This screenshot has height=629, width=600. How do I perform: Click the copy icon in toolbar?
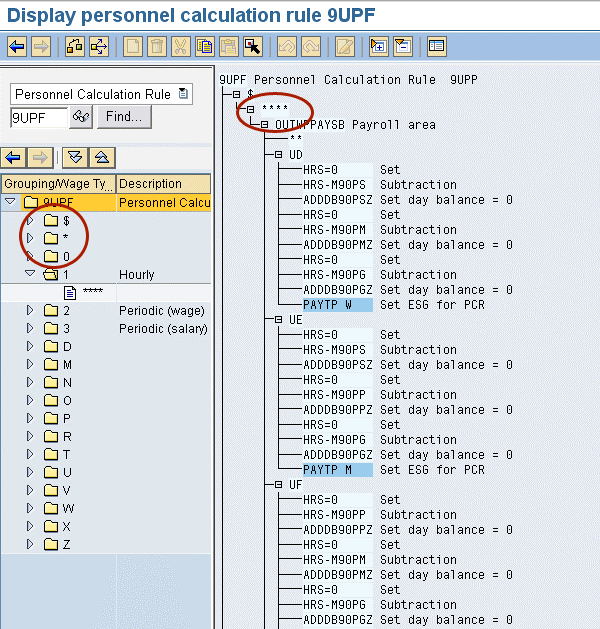tap(205, 46)
